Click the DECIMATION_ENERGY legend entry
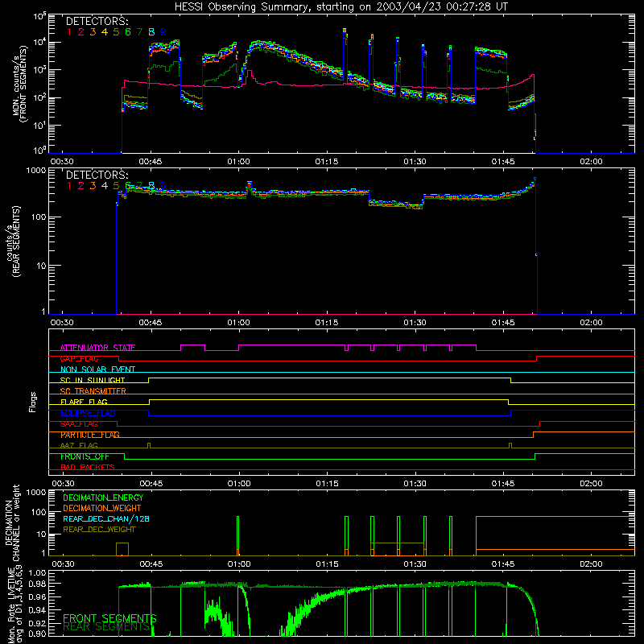644x644 pixels. [103, 497]
